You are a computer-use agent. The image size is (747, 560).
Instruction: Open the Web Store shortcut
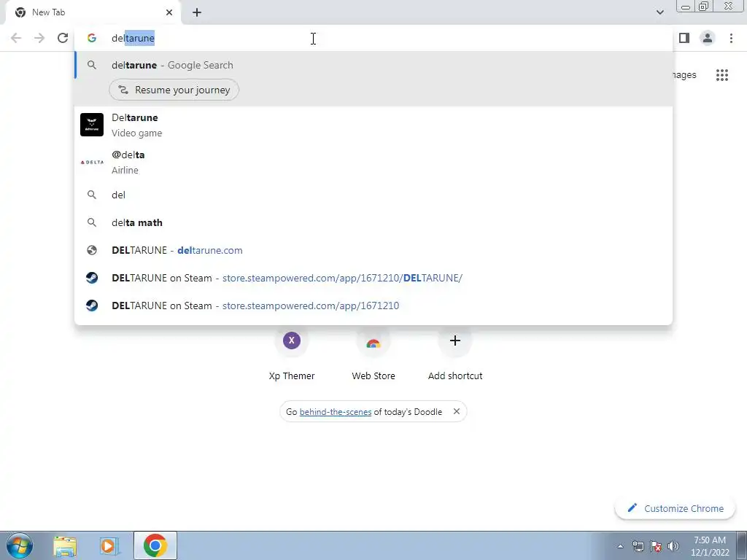click(373, 354)
